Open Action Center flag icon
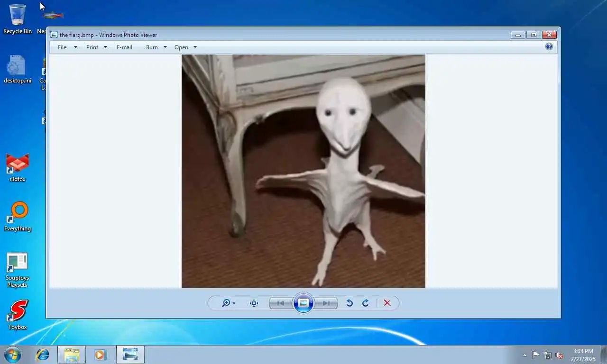This screenshot has height=364, width=607. 536,355
